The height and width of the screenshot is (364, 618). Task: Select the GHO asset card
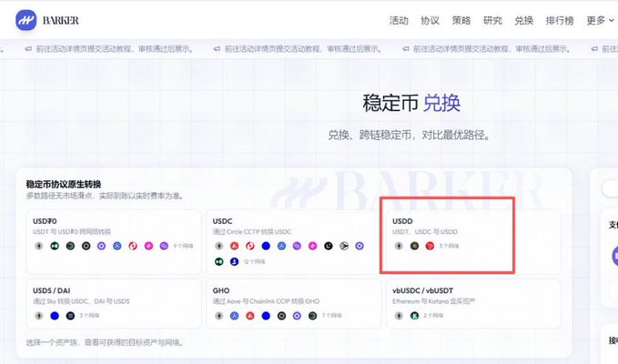[x=293, y=304]
